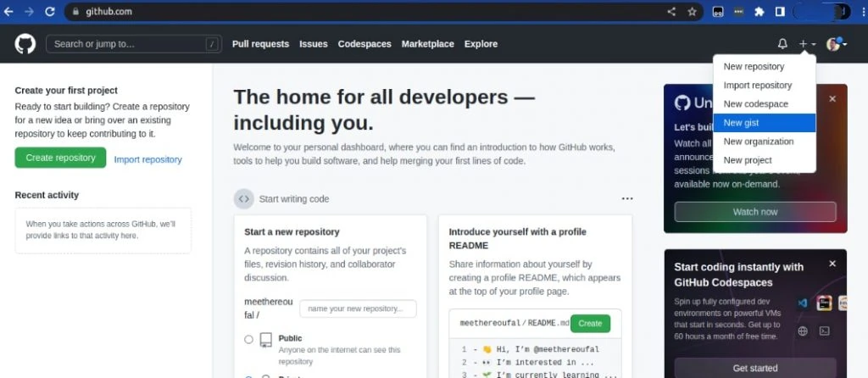
Task: Click the browser back arrow
Action: point(8,11)
